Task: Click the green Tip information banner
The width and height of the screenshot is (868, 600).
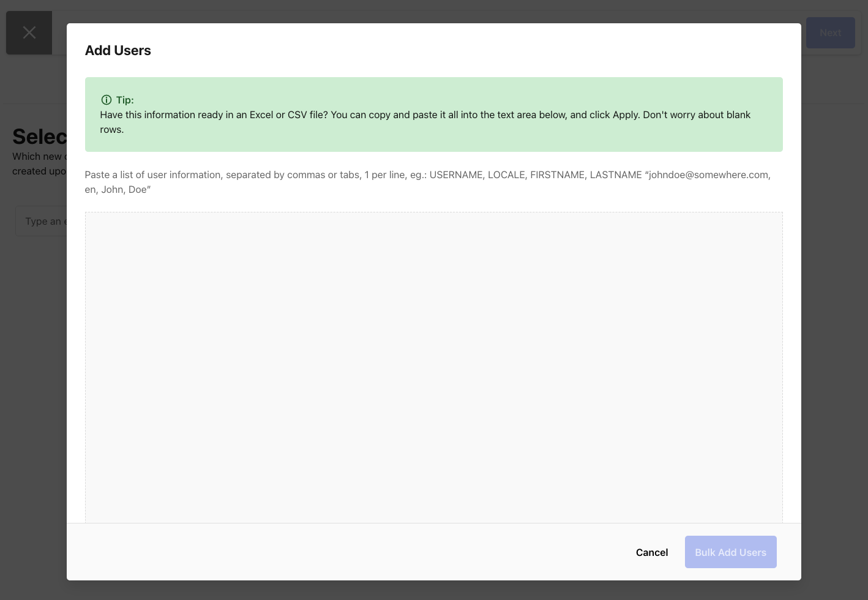Action: pos(433,114)
